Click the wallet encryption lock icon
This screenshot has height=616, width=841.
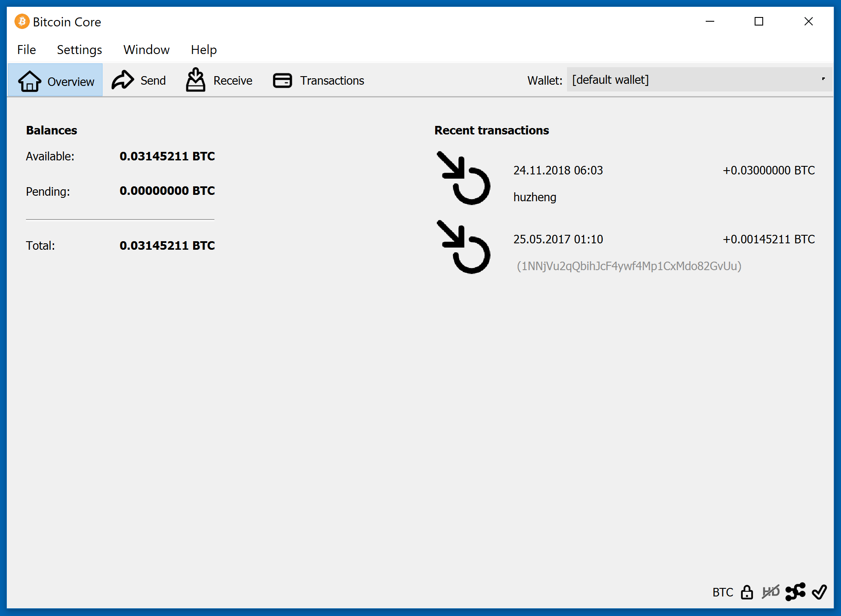(747, 592)
